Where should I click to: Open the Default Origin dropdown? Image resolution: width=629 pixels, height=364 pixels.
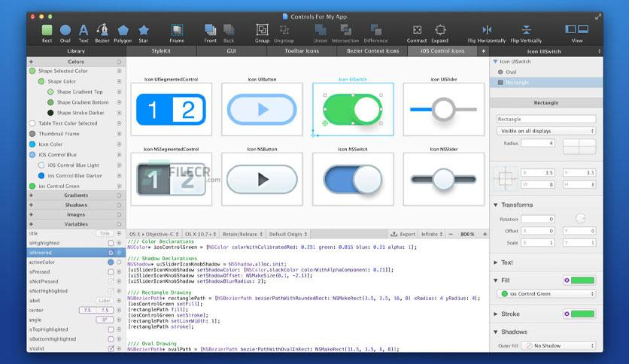pos(287,234)
